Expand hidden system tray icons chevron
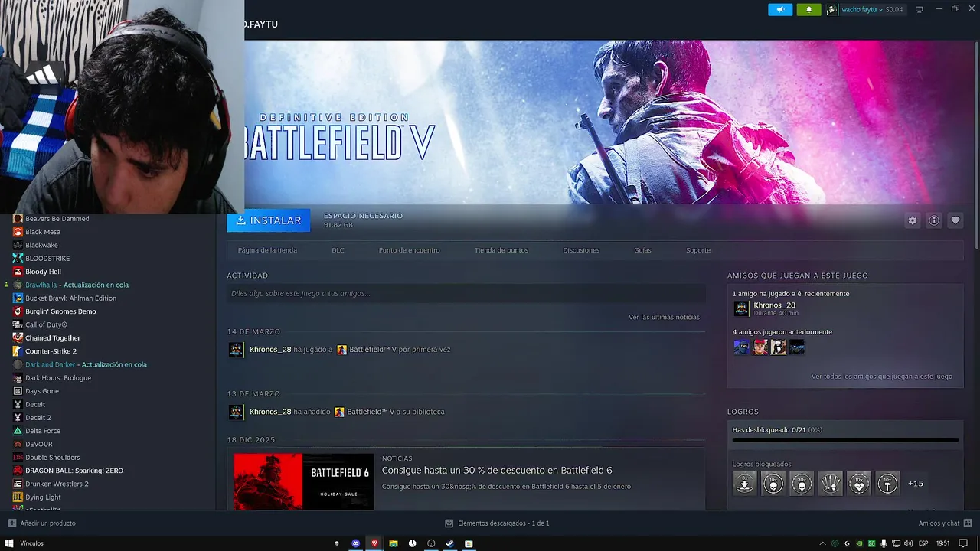980x551 pixels. pyautogui.click(x=823, y=543)
